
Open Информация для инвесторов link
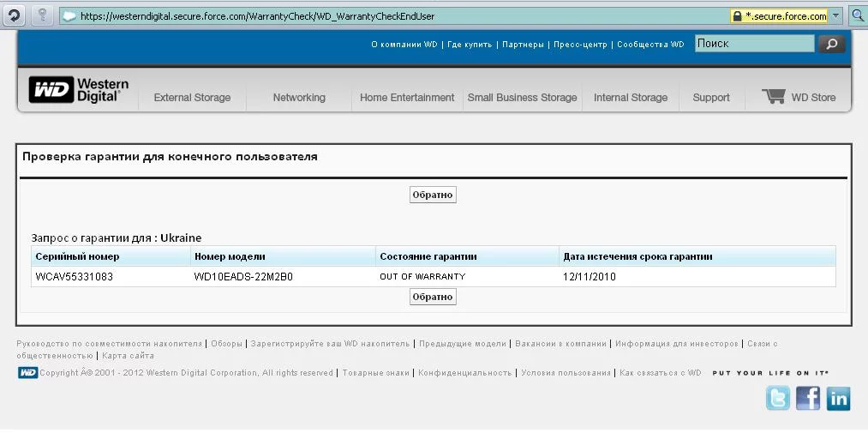pyautogui.click(x=676, y=344)
